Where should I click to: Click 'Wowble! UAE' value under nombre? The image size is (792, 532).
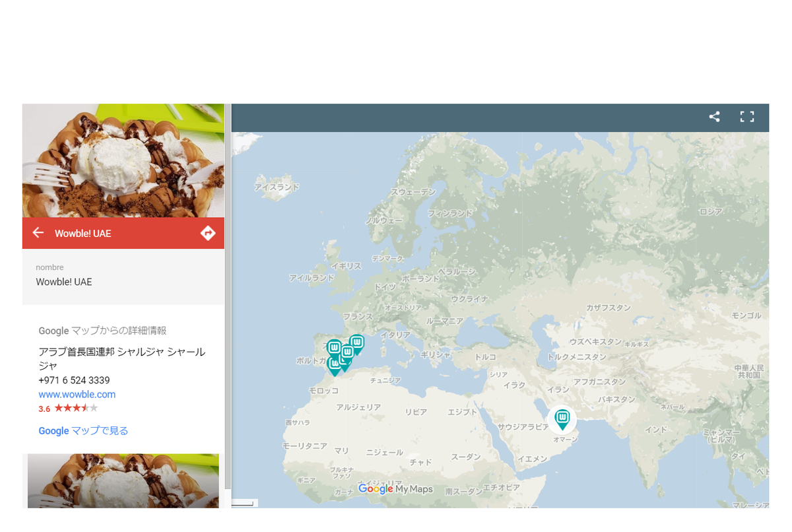pos(64,282)
